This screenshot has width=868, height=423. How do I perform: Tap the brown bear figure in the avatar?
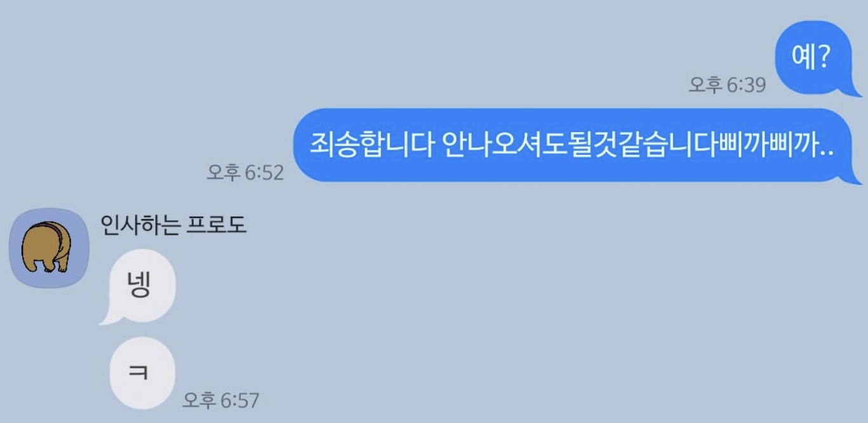(x=47, y=247)
